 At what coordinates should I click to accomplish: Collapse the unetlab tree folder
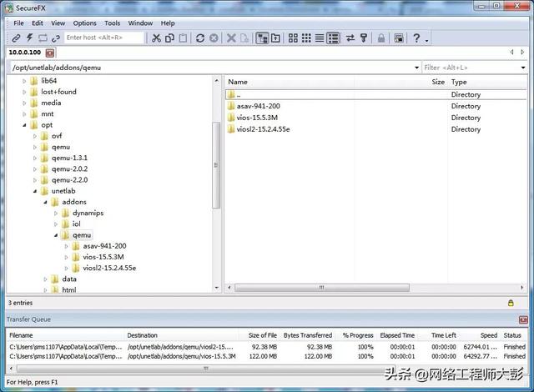(x=35, y=191)
